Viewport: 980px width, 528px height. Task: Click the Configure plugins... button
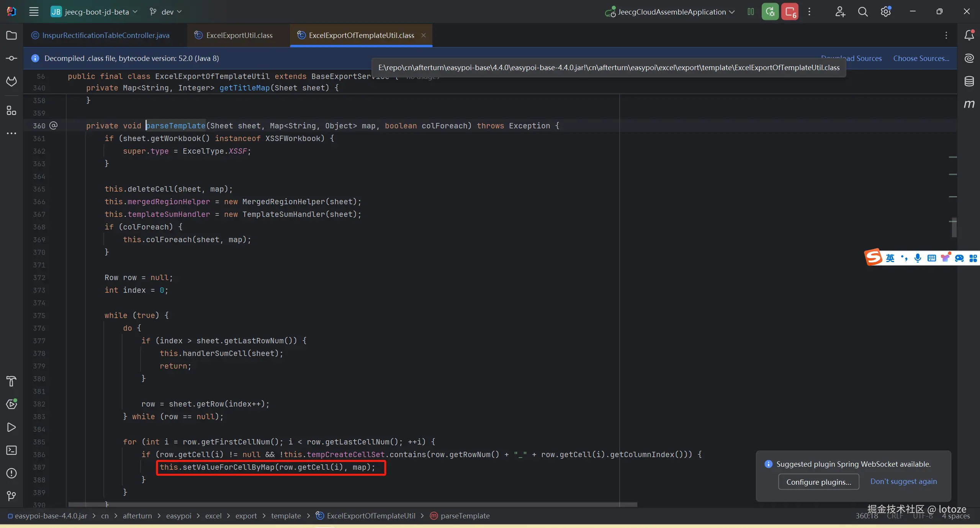pyautogui.click(x=818, y=482)
